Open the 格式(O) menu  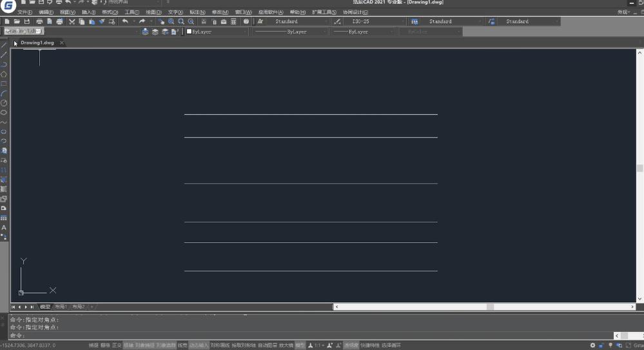(110, 12)
